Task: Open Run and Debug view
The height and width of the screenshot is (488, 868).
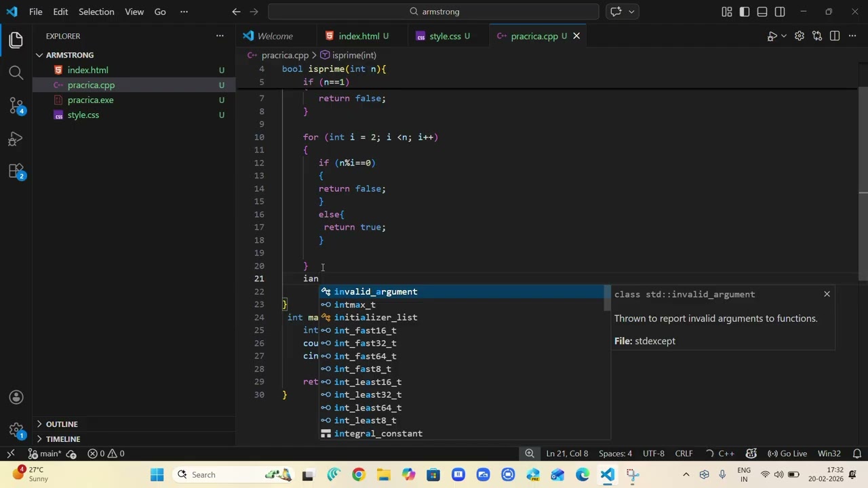Action: (16, 139)
